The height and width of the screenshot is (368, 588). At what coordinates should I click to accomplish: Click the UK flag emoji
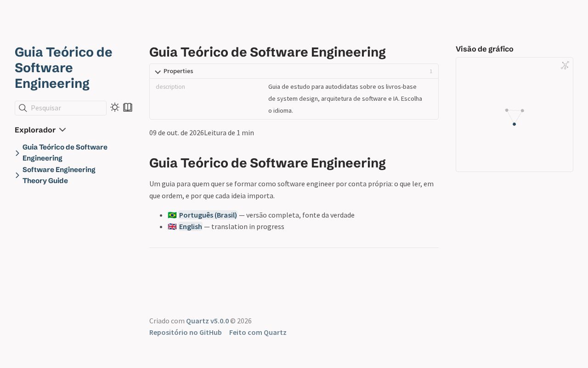[172, 227]
